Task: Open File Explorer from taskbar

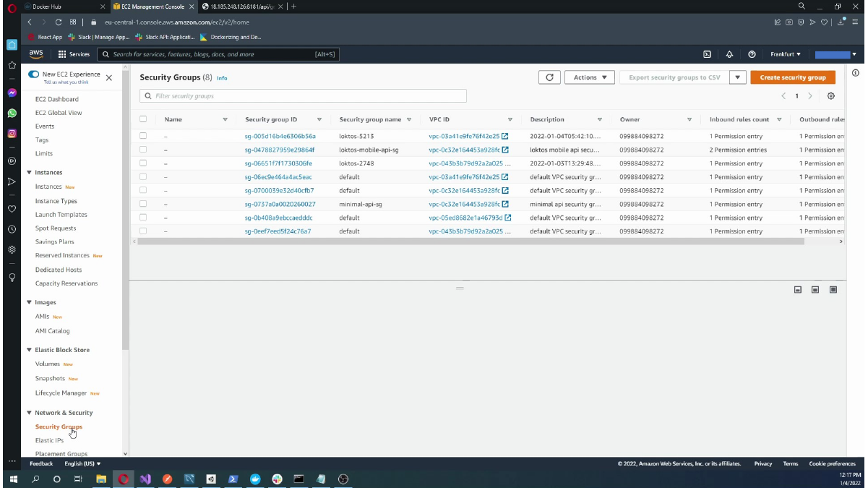Action: [x=101, y=479]
